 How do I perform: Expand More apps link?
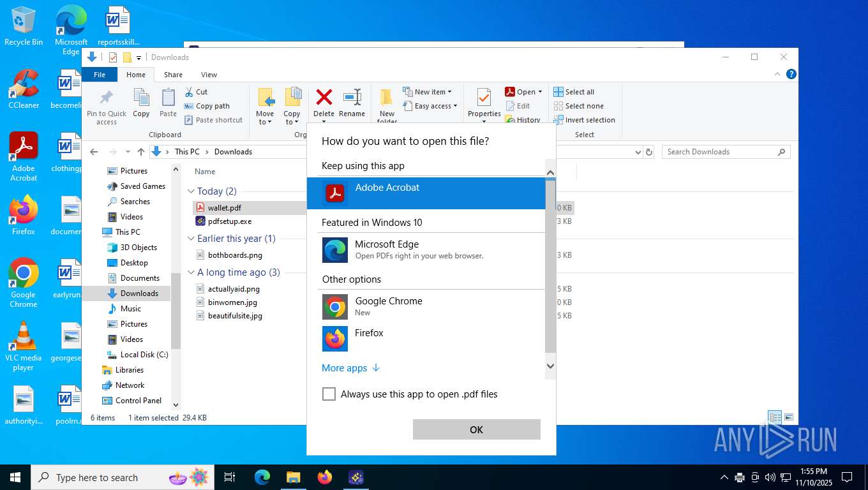pos(350,368)
